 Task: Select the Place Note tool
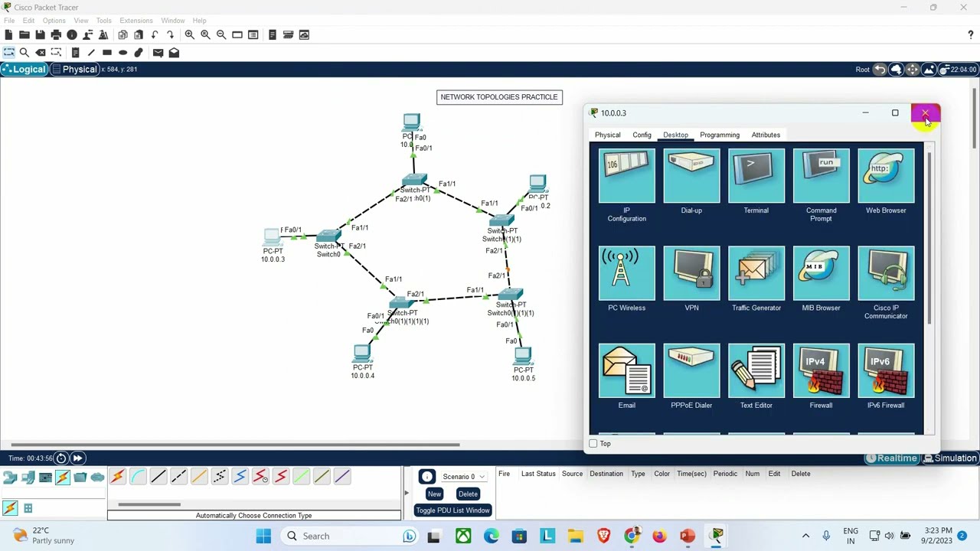75,53
